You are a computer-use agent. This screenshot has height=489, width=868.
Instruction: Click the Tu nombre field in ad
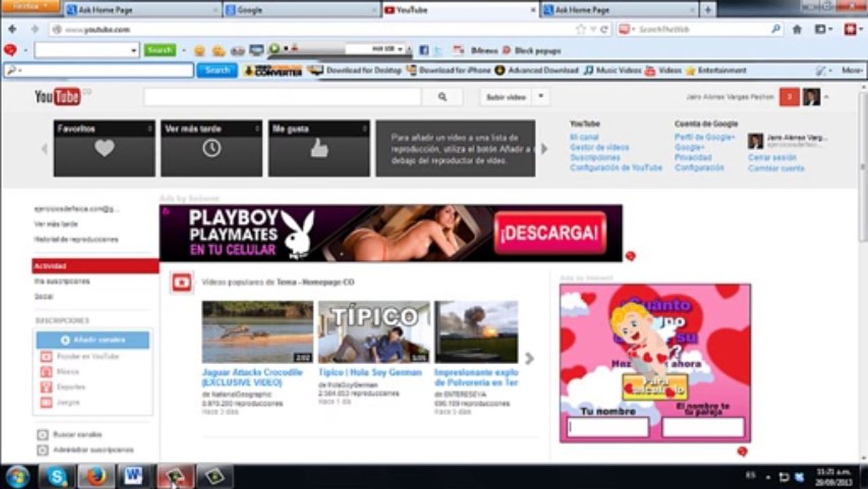(608, 427)
